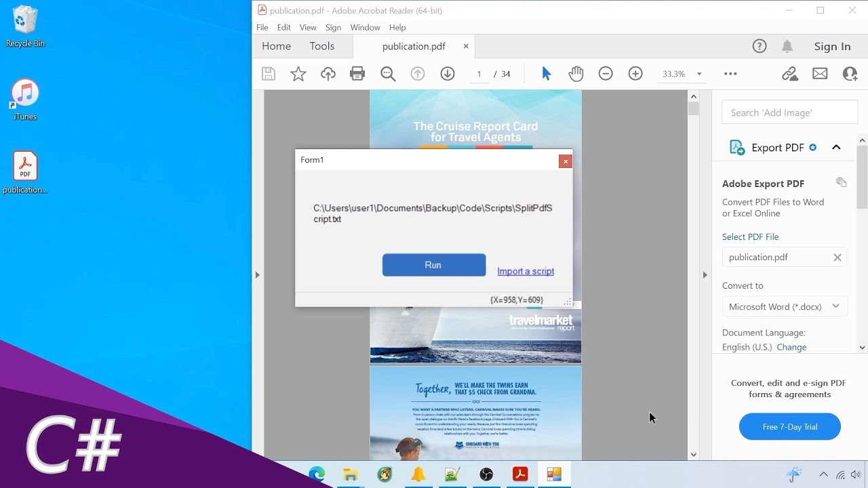Image resolution: width=868 pixels, height=488 pixels.
Task: Select the publication.pdf document tab
Action: pyautogui.click(x=414, y=46)
